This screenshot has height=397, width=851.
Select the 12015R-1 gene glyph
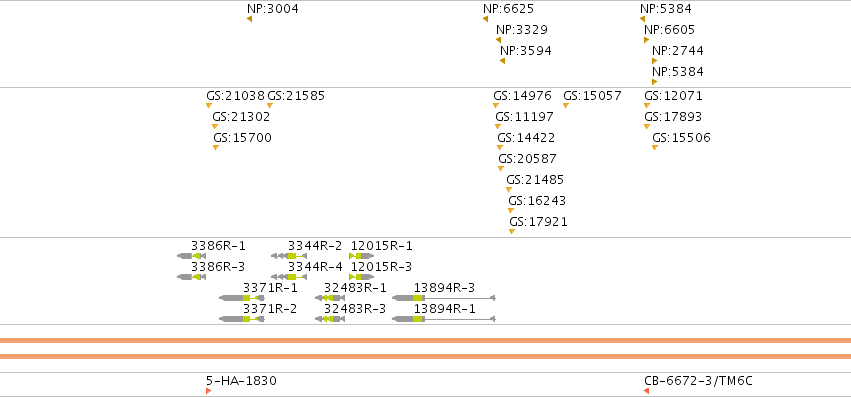coord(361,256)
